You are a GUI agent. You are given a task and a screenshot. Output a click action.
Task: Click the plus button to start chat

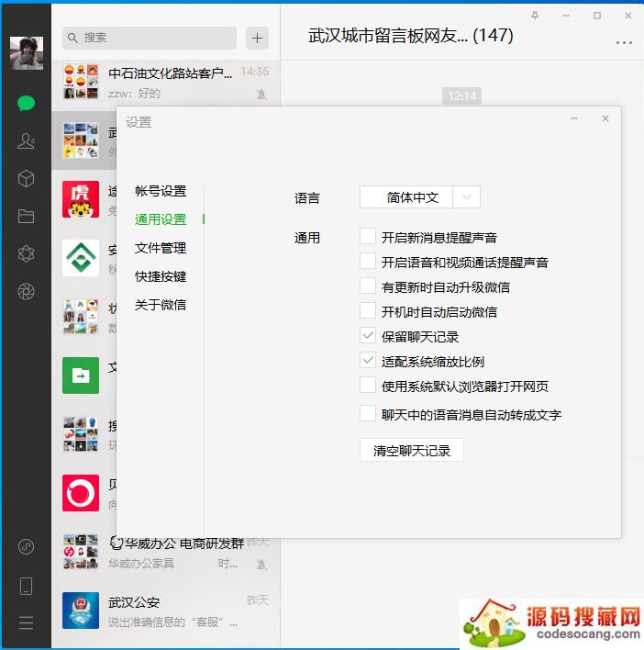(257, 39)
